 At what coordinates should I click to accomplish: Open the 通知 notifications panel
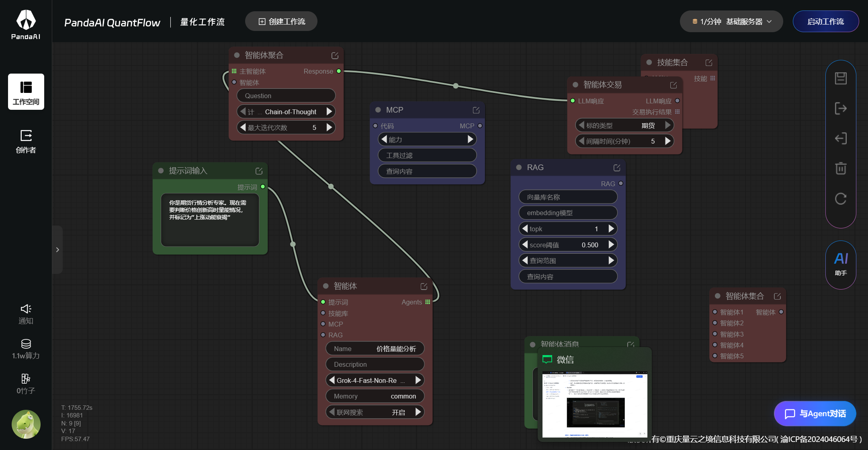pyautogui.click(x=26, y=314)
